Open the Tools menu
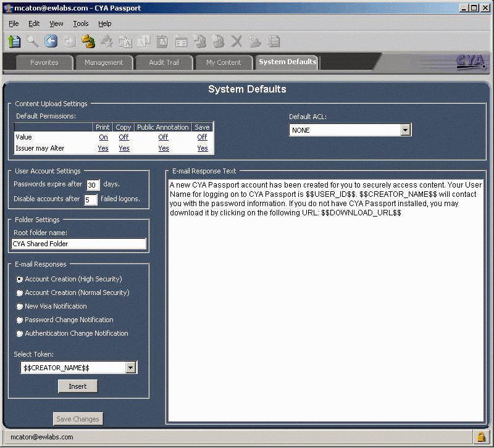Screen dimensions: 494x448 coord(81,23)
